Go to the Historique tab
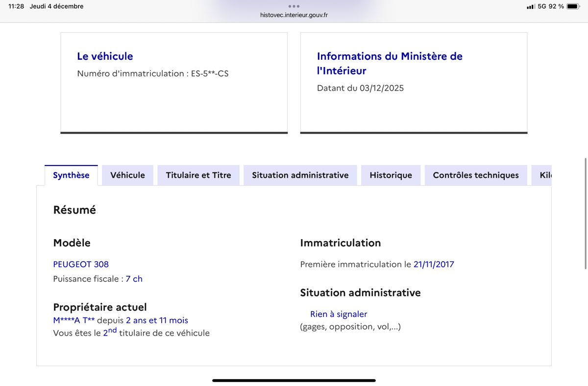588x386 pixels. 391,175
